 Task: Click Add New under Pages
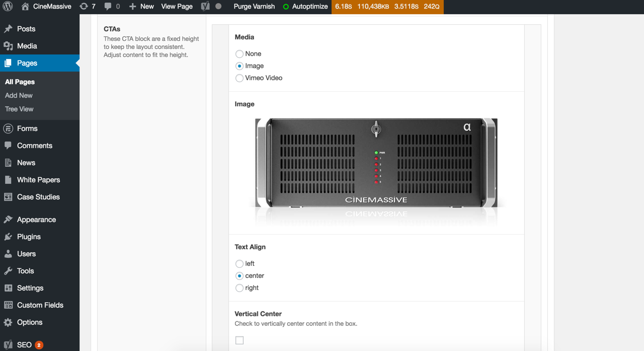point(19,96)
